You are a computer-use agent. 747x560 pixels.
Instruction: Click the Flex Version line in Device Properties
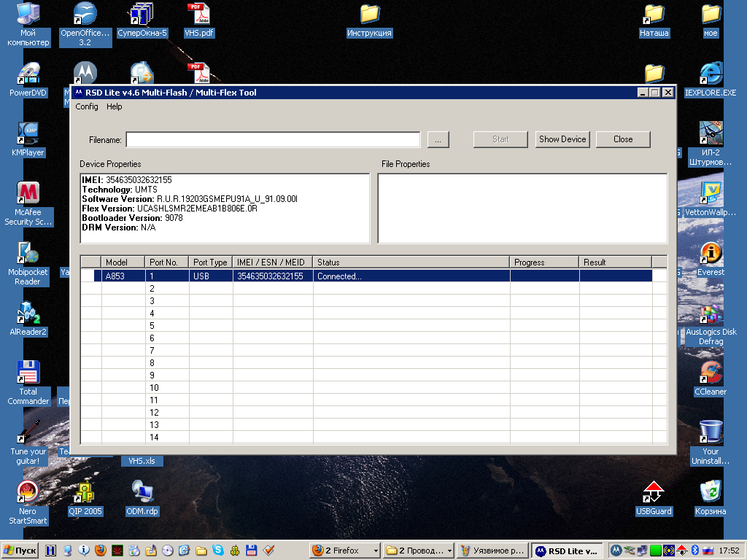pyautogui.click(x=169, y=209)
